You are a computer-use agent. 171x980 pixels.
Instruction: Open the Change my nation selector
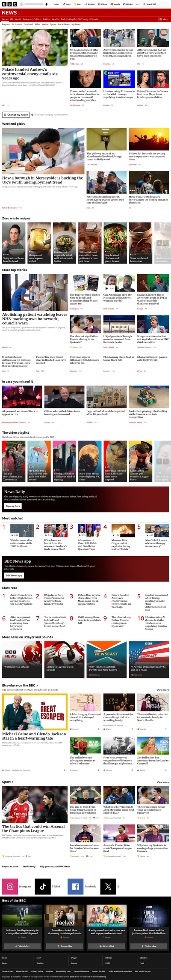pos(16,115)
